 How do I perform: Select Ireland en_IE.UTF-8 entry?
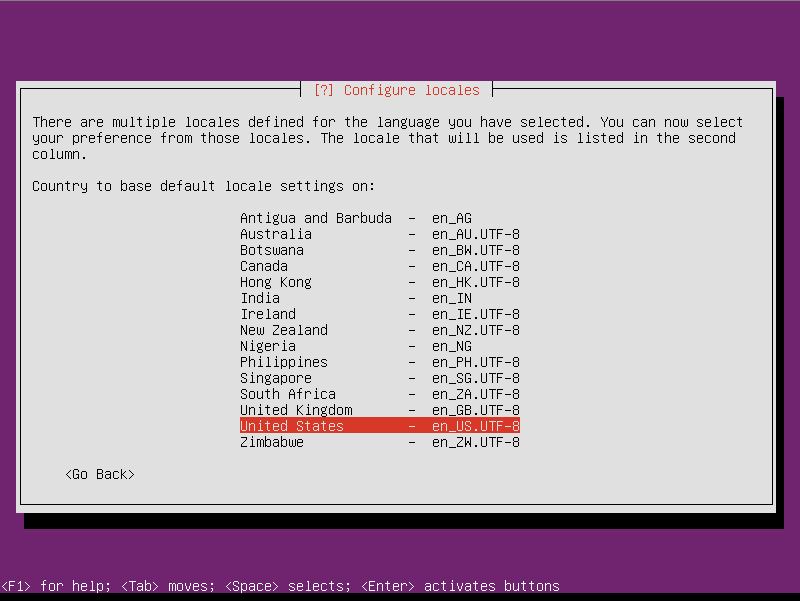(x=380, y=314)
